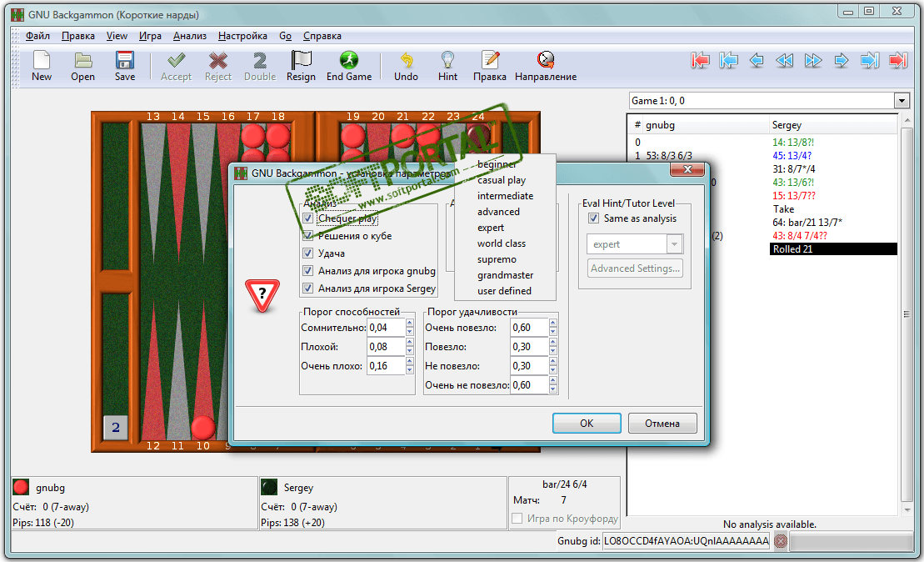The width and height of the screenshot is (924, 562).
Task: Click the red checker on point 10
Action: (x=202, y=428)
